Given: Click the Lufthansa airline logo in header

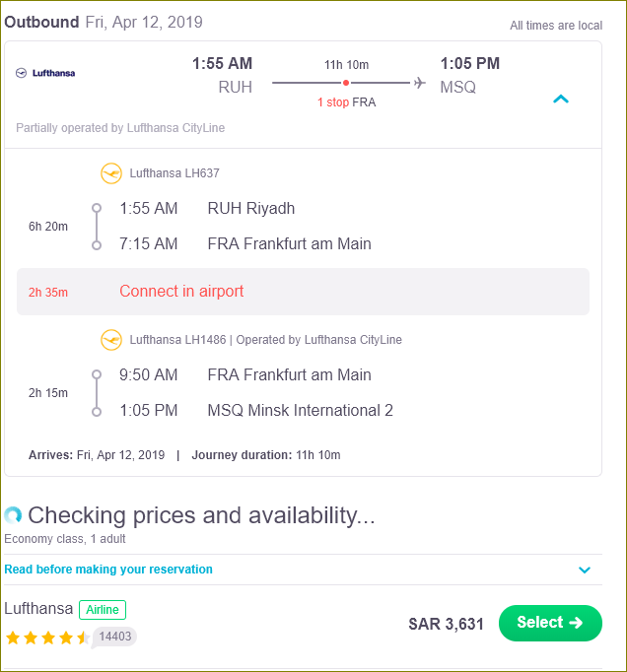Looking at the screenshot, I should pyautogui.click(x=46, y=73).
